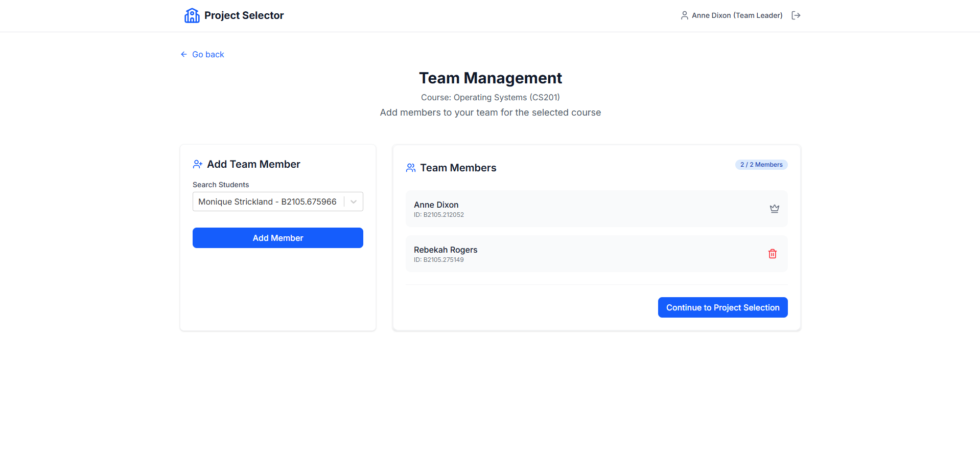Click the Team Management page heading
The width and height of the screenshot is (980, 469).
coord(491,78)
